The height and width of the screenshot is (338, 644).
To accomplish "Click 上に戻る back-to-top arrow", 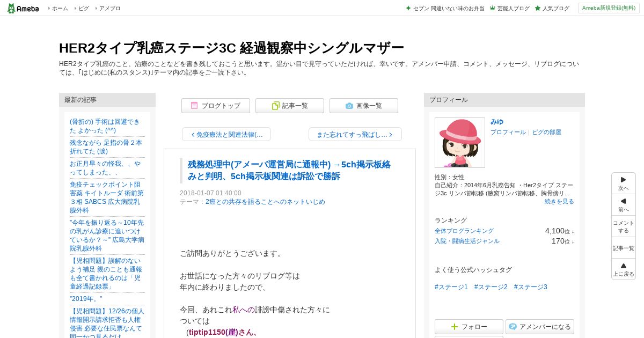I will pos(624,269).
